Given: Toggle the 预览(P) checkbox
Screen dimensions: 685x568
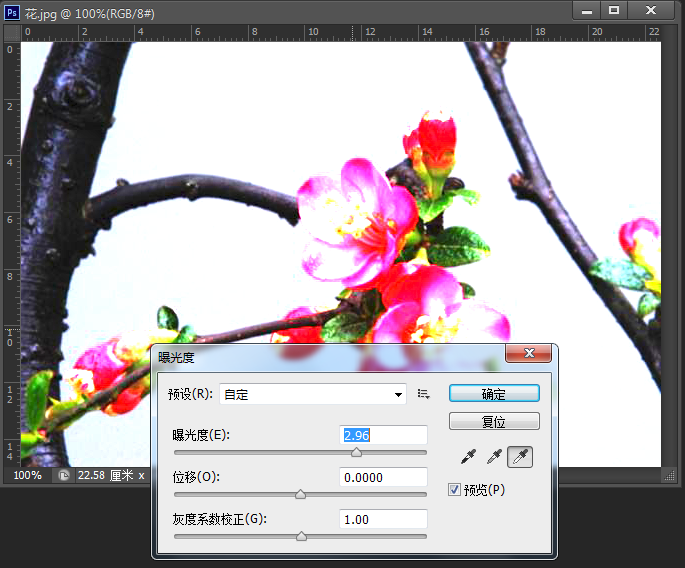Looking at the screenshot, I should [x=455, y=489].
